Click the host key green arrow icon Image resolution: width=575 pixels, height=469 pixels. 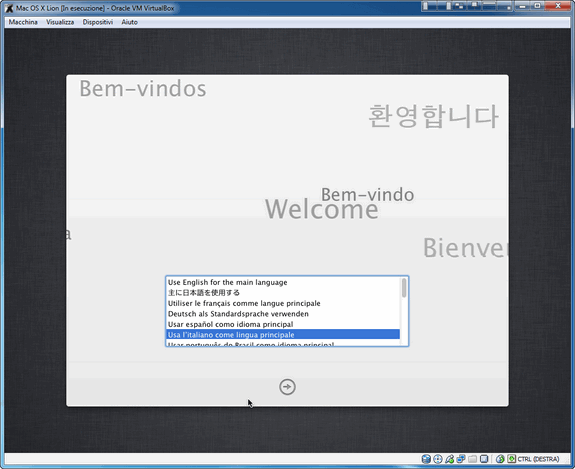point(512,459)
